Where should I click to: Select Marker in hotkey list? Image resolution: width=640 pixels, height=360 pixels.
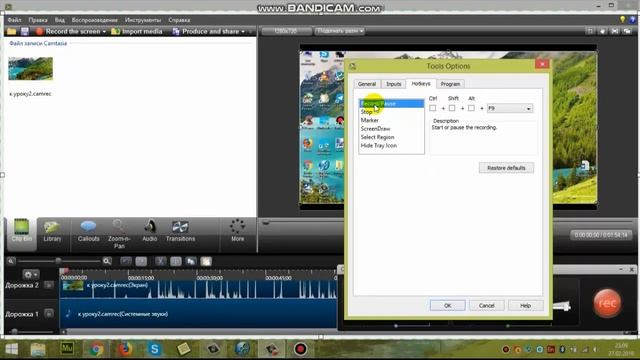pos(391,120)
